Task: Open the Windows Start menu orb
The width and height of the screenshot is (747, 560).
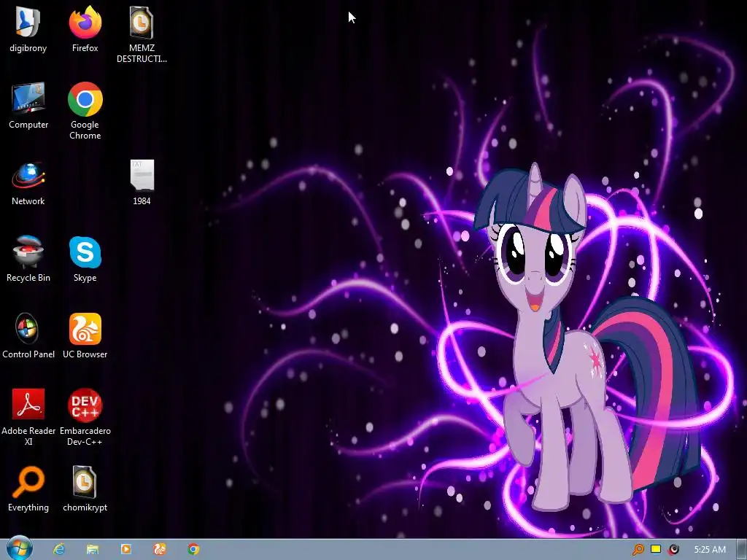Action: coord(20,548)
